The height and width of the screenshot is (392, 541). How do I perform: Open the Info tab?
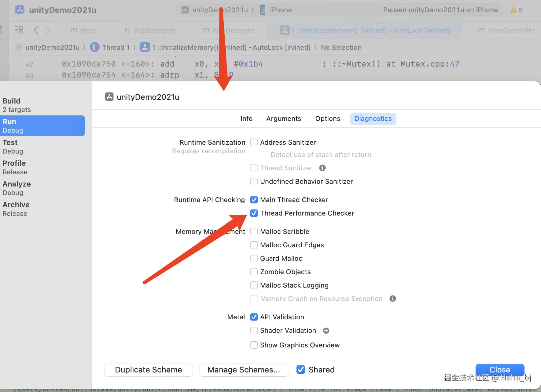pos(246,118)
